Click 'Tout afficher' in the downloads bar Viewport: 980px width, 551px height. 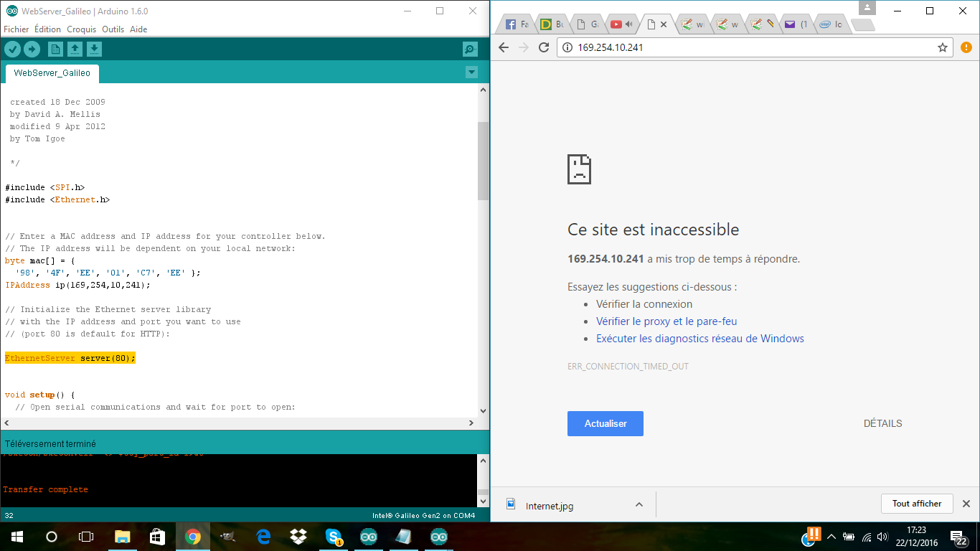point(916,504)
